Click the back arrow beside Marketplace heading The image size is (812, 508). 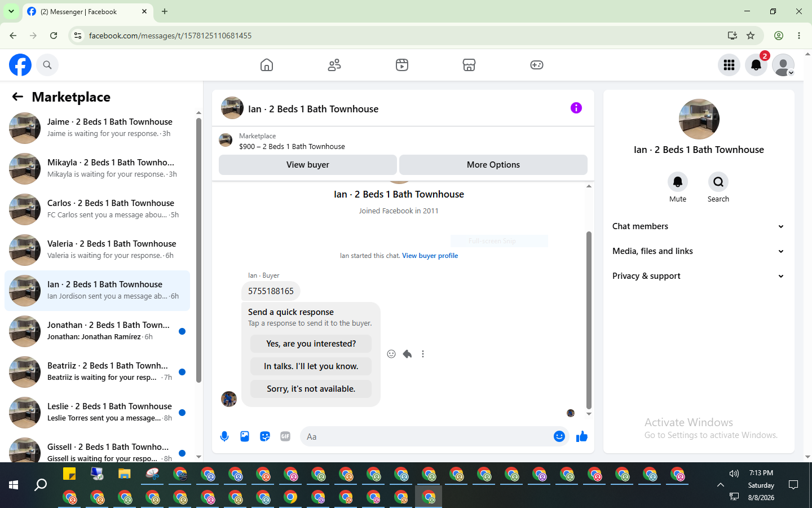[x=17, y=97]
